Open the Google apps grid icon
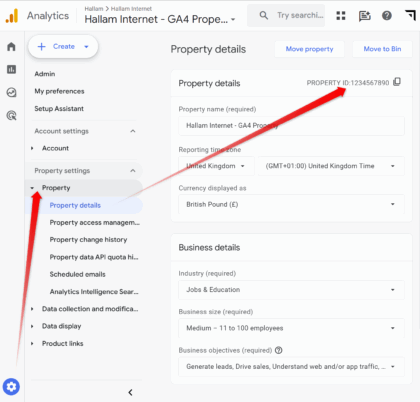This screenshot has width=420, height=402. (341, 15)
